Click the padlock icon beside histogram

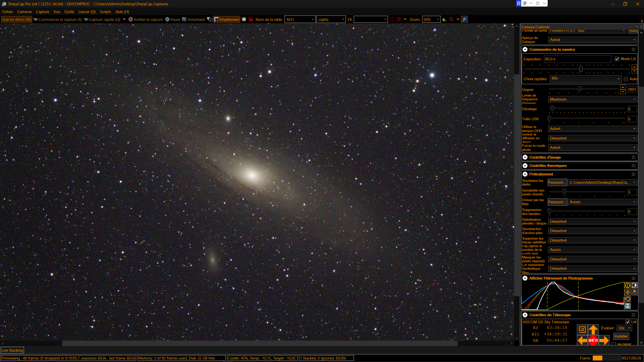634,292
